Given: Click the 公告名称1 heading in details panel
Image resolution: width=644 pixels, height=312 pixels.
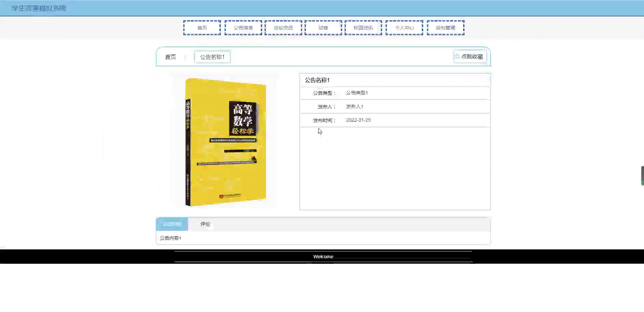Looking at the screenshot, I should [317, 80].
